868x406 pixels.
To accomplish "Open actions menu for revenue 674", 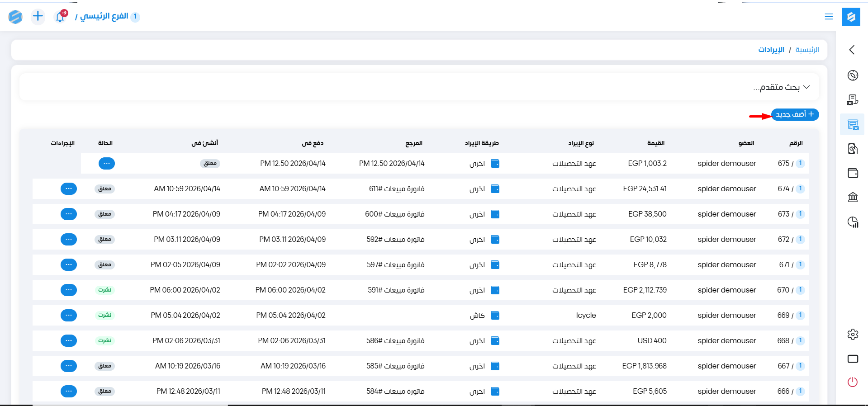I will tap(69, 189).
